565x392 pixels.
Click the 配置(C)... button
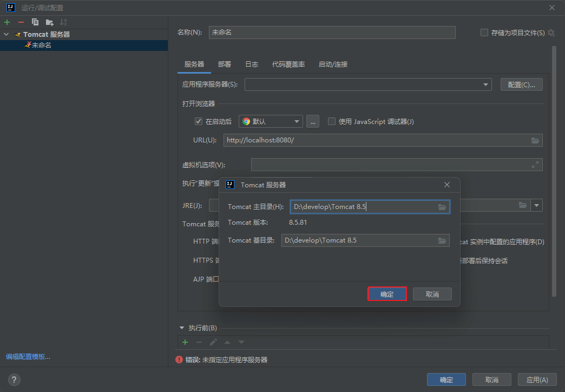click(521, 85)
